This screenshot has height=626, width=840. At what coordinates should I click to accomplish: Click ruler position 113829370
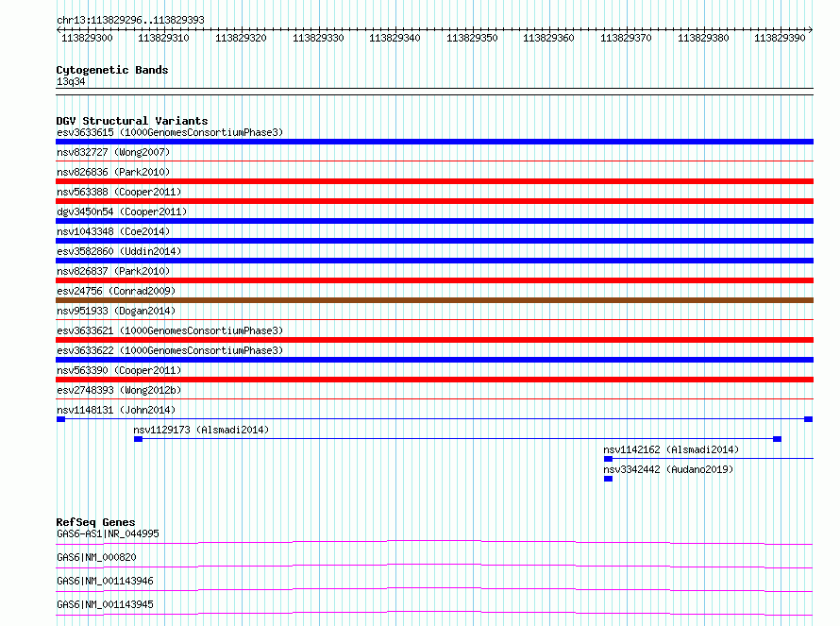626,38
